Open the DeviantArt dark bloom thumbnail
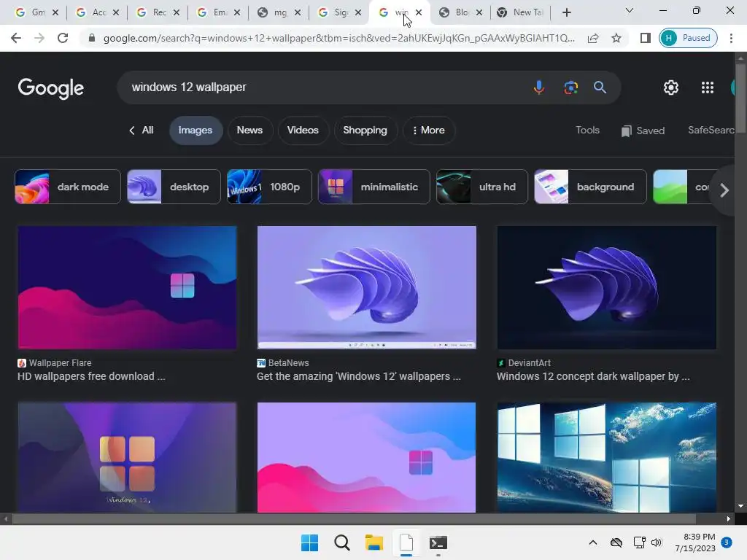The height and width of the screenshot is (560, 747). [x=606, y=287]
